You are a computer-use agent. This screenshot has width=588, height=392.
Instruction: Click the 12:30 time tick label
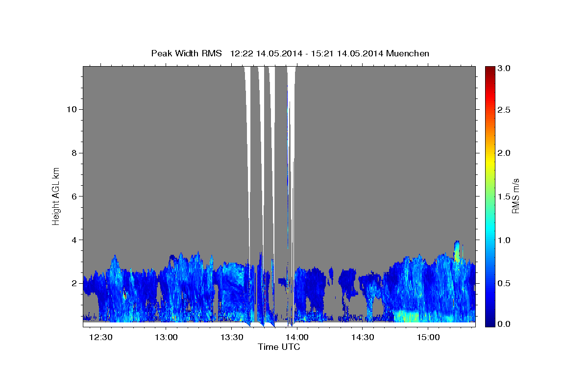coord(101,338)
